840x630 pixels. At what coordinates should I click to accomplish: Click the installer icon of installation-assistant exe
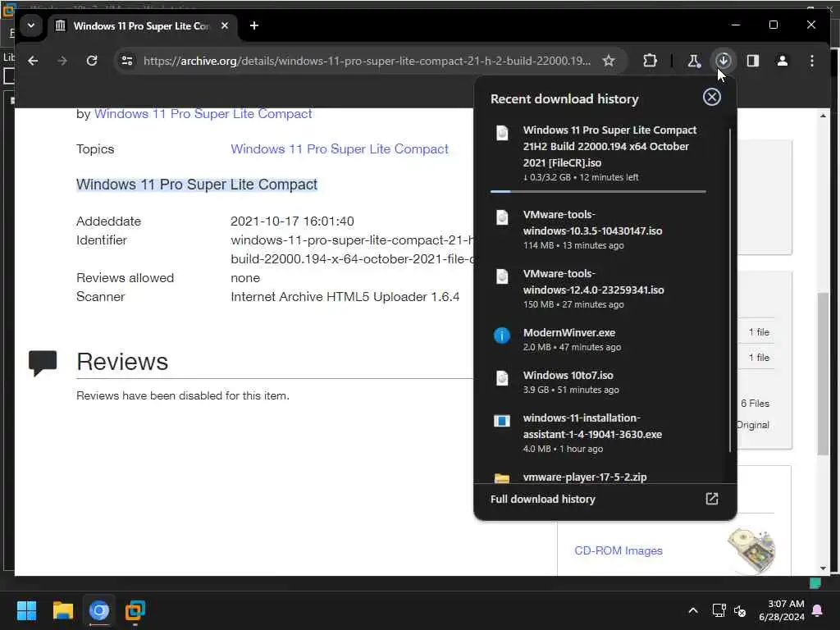502,421
